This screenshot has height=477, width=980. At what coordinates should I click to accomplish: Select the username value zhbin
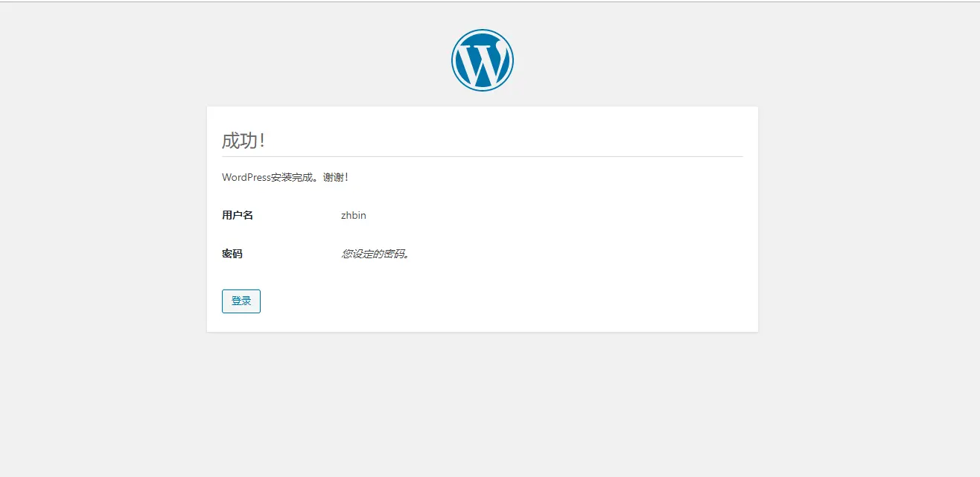354,215
